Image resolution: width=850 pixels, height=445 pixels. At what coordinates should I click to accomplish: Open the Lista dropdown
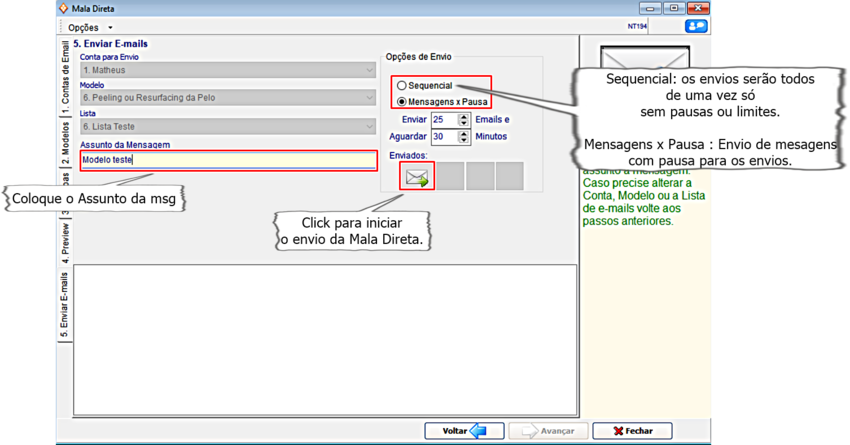click(x=228, y=127)
